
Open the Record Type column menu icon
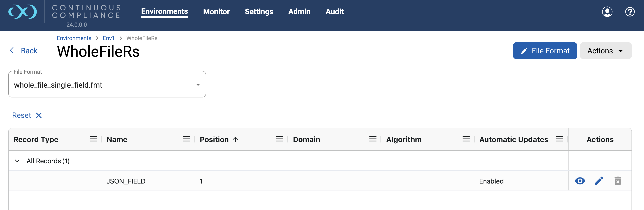93,139
